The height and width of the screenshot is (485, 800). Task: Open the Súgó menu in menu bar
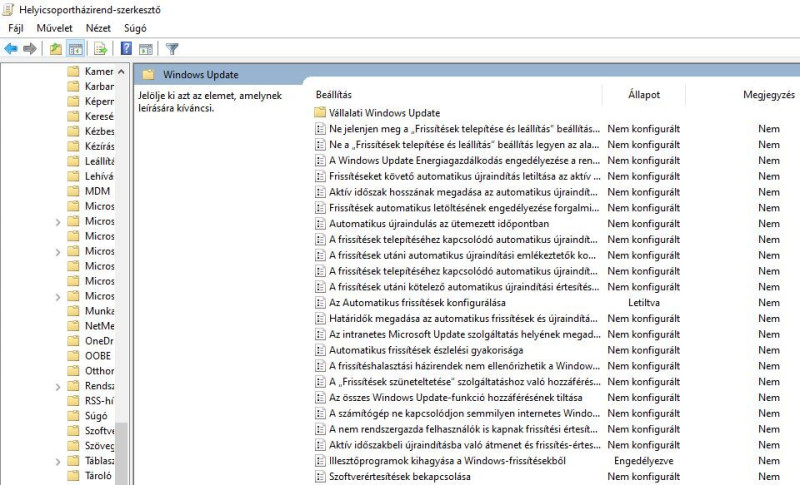pyautogui.click(x=135, y=28)
